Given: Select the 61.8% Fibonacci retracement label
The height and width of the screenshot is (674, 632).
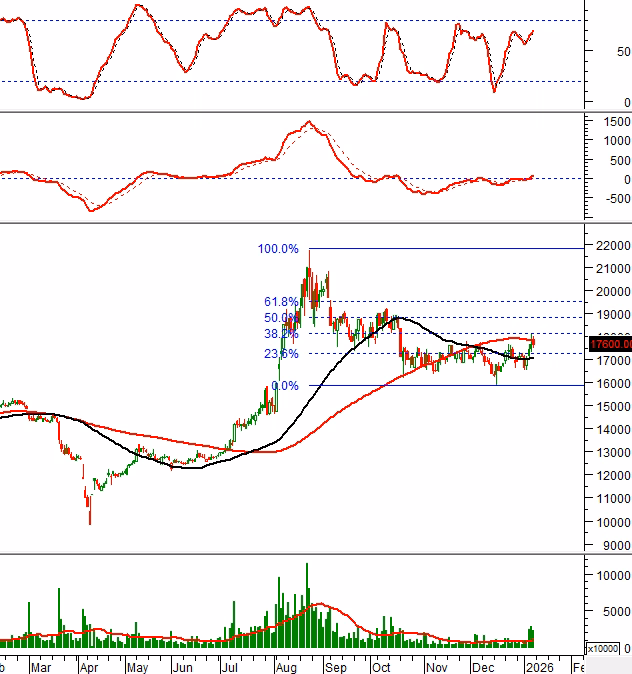Looking at the screenshot, I should tap(281, 302).
